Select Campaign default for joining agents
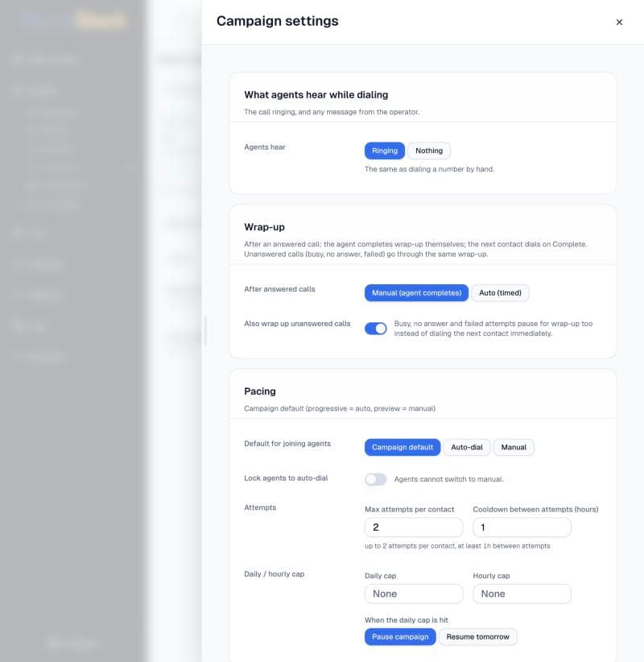 402,448
